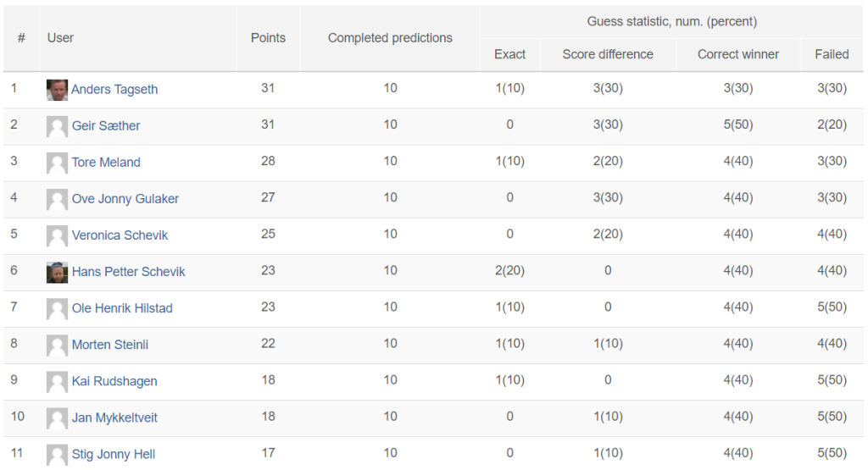Click Ole Henrik Hilstad's avatar icon
The height and width of the screenshot is (470, 868).
pyautogui.click(x=57, y=308)
